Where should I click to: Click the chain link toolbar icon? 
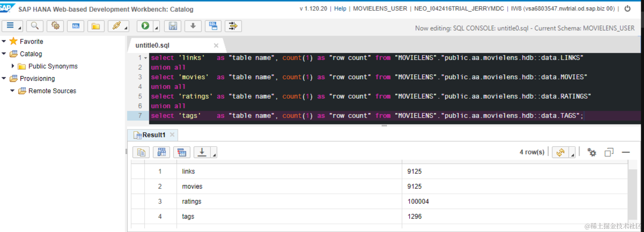[117, 26]
